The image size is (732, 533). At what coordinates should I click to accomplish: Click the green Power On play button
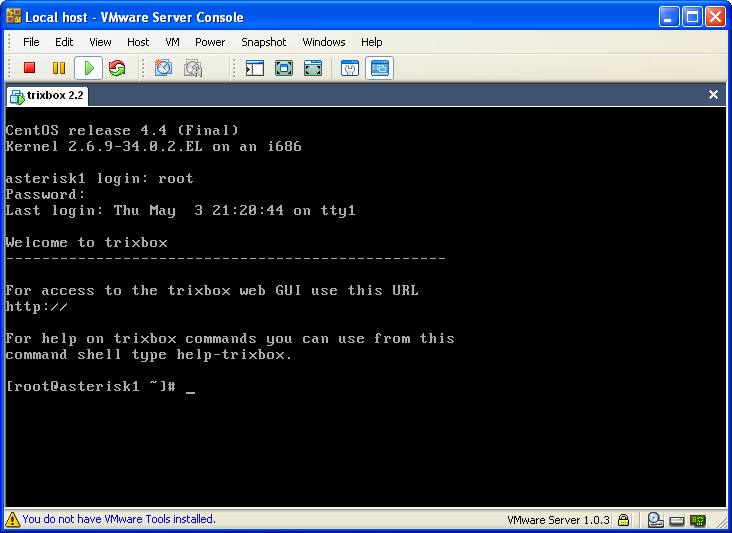point(88,68)
